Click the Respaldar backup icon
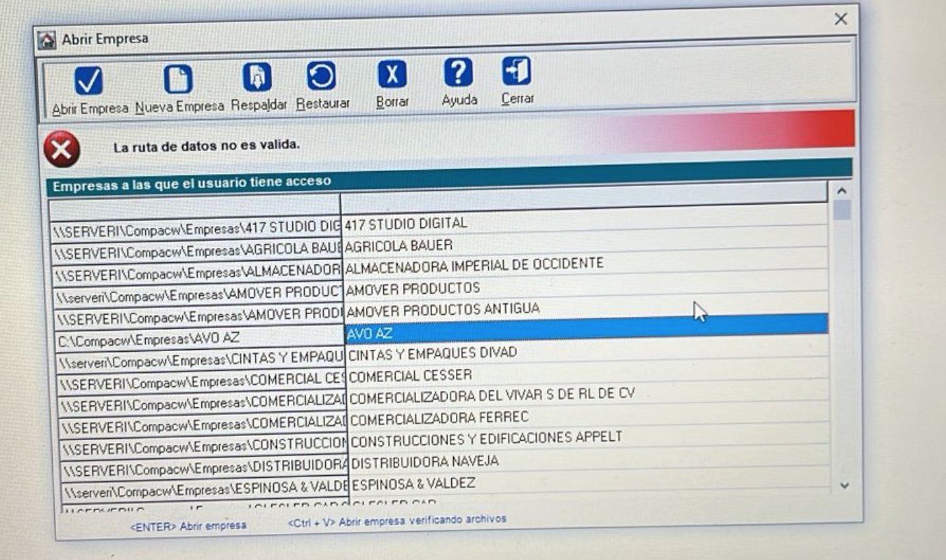The height and width of the screenshot is (560, 946). click(x=257, y=77)
